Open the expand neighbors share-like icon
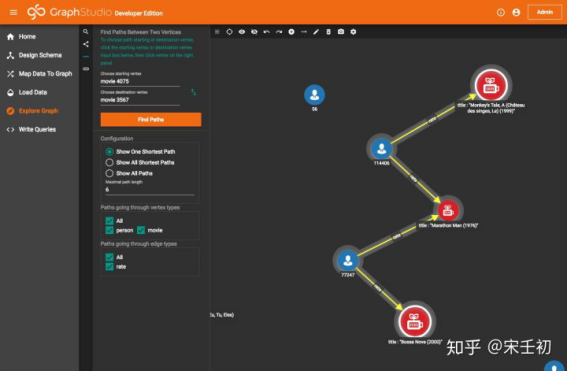This screenshot has width=567, height=371. click(x=86, y=44)
